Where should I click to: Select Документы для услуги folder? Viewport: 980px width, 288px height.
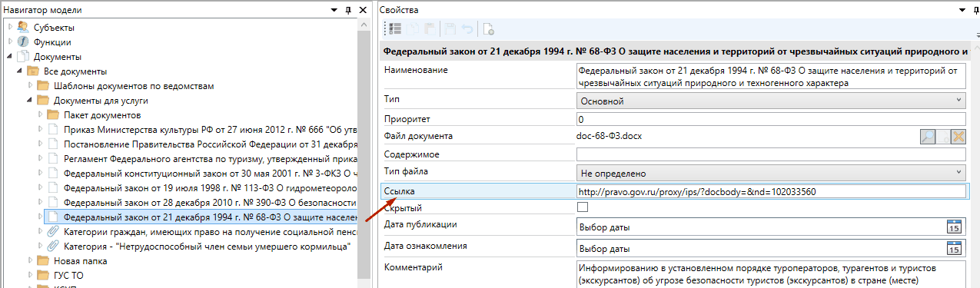coord(101,101)
